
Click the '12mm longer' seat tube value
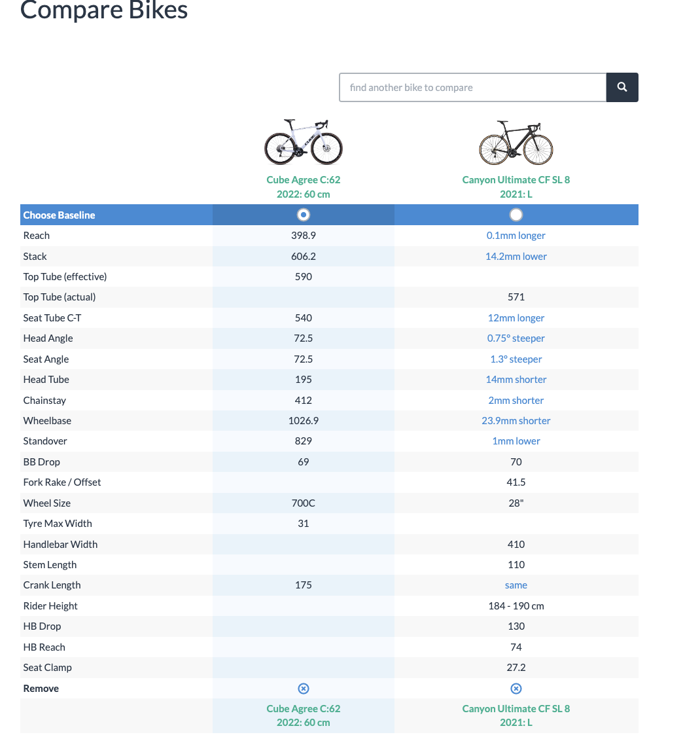[x=516, y=318]
